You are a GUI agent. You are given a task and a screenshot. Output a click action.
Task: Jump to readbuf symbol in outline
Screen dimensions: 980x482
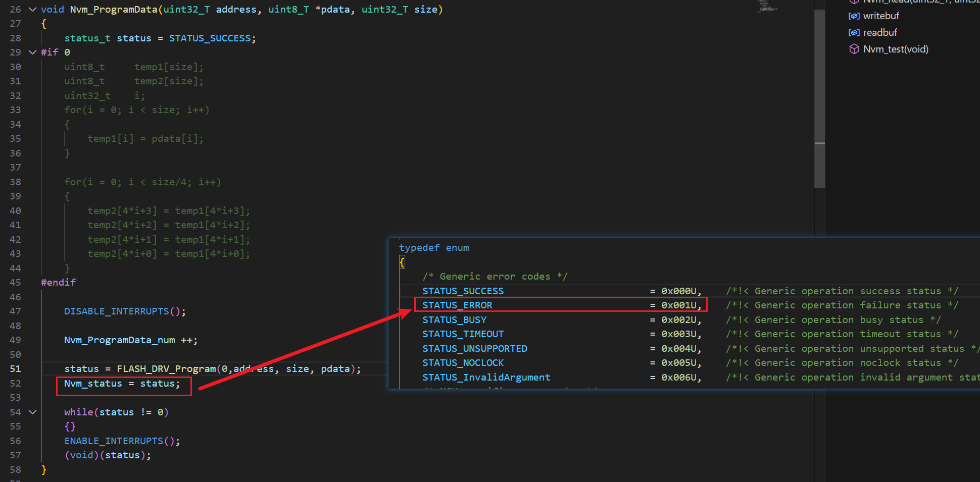[x=880, y=33]
